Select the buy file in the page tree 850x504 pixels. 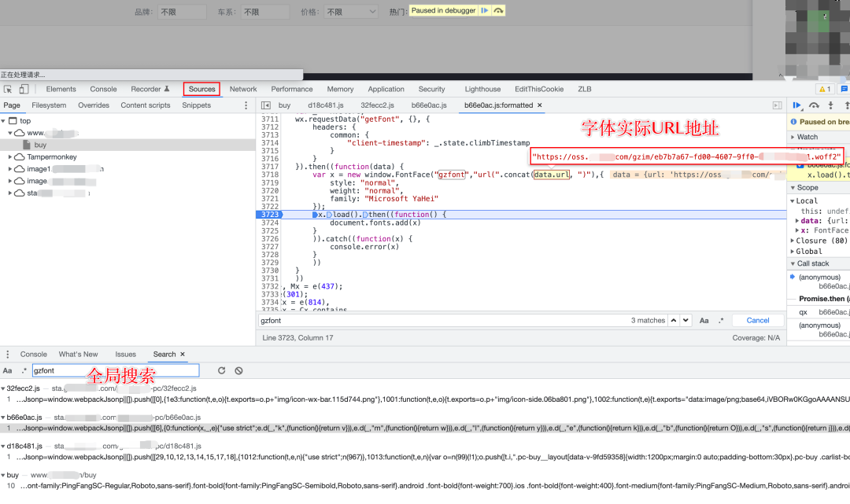pos(40,145)
